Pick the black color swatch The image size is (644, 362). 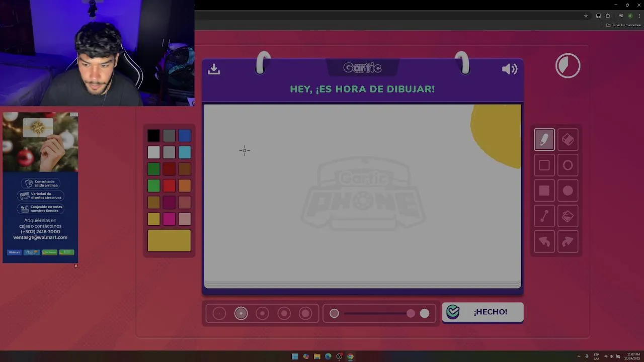coord(153,135)
